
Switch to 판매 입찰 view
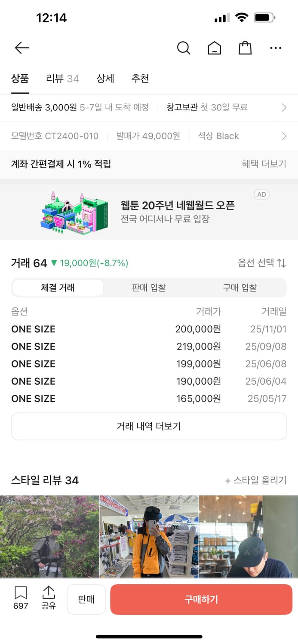click(x=149, y=288)
